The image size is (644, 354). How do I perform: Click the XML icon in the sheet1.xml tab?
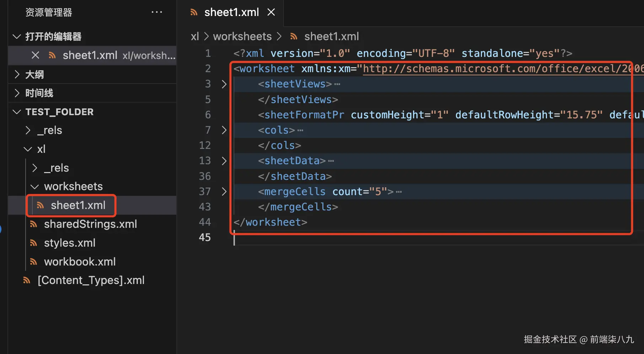[x=194, y=12]
